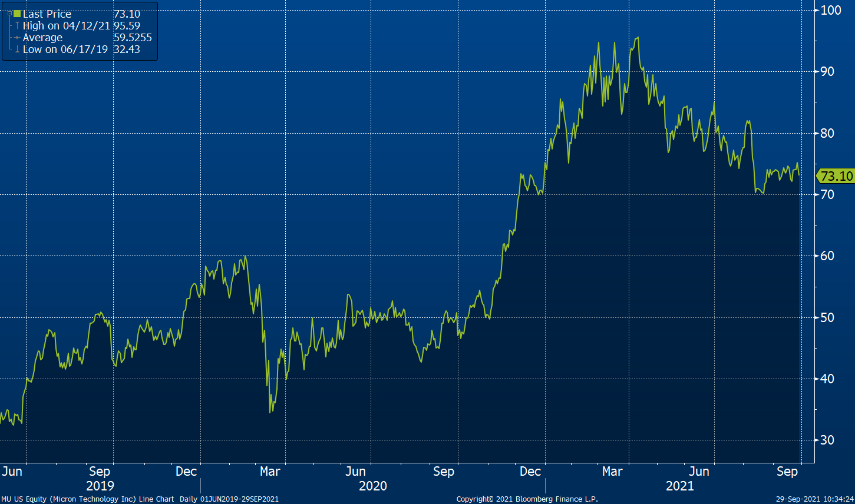Screen dimensions: 855x504
Task: Select the 'Low on 06/17/19' legend row
Action: tap(65, 49)
